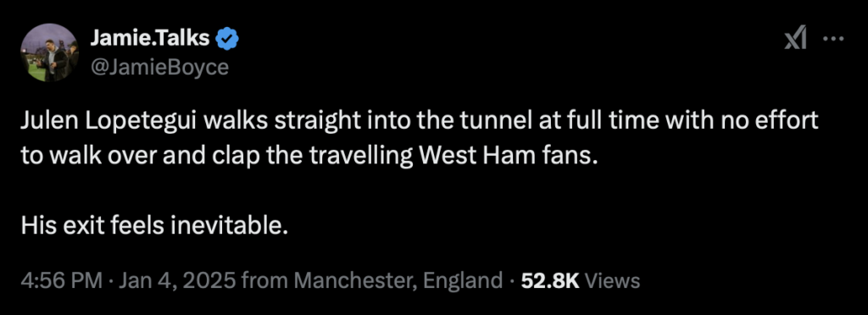Click the 4:56 PM timestamp
The image size is (868, 315).
tap(61, 281)
